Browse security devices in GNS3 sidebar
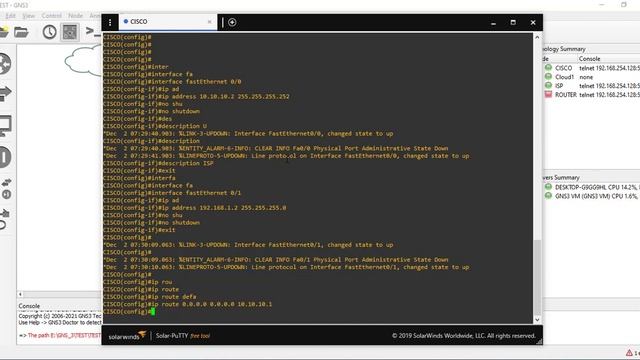 (5, 157)
